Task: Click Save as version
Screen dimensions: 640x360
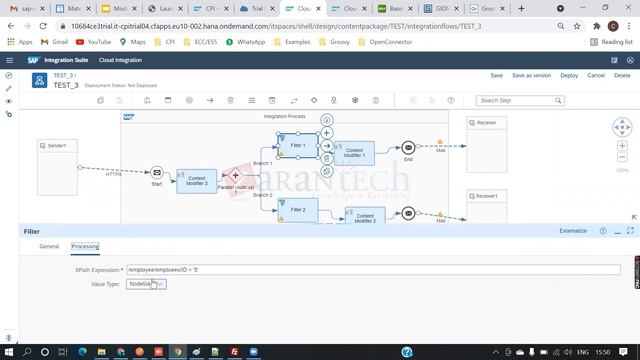Action: (531, 76)
